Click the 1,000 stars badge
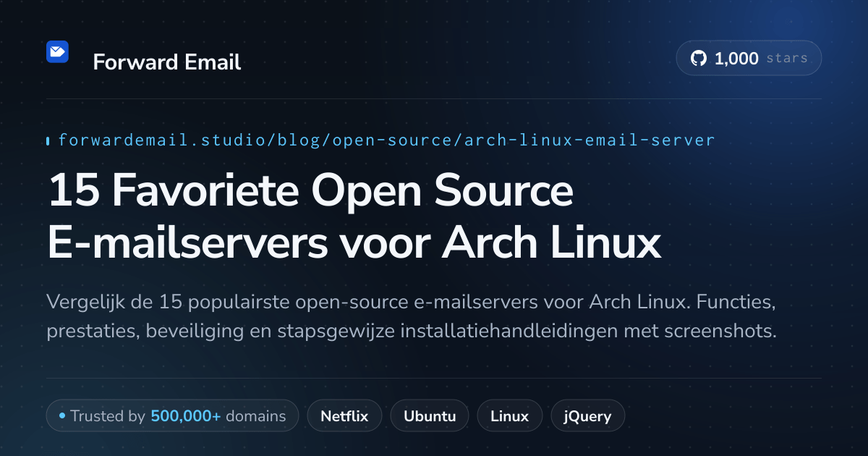 tap(749, 59)
